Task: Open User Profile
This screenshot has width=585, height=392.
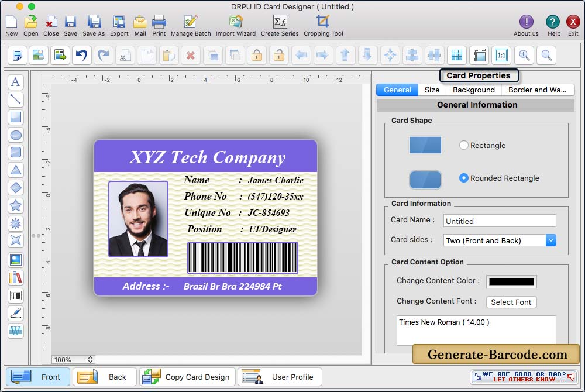Action: point(280,377)
